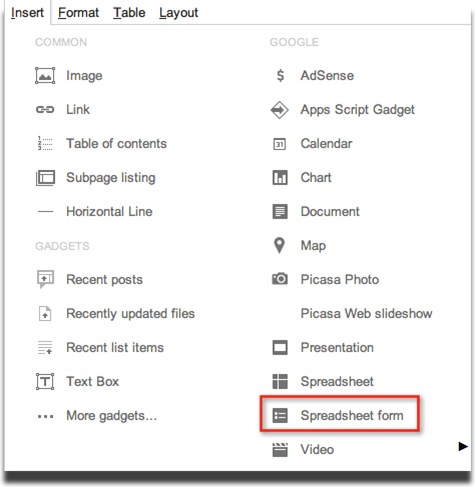
Task: Expand submenu with the black arrow
Action: [463, 446]
